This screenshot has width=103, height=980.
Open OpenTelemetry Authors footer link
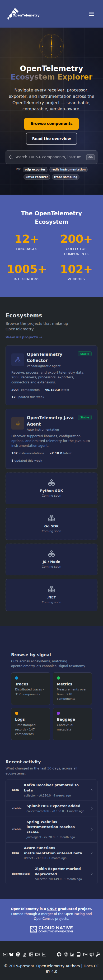pyautogui.click(x=58, y=966)
